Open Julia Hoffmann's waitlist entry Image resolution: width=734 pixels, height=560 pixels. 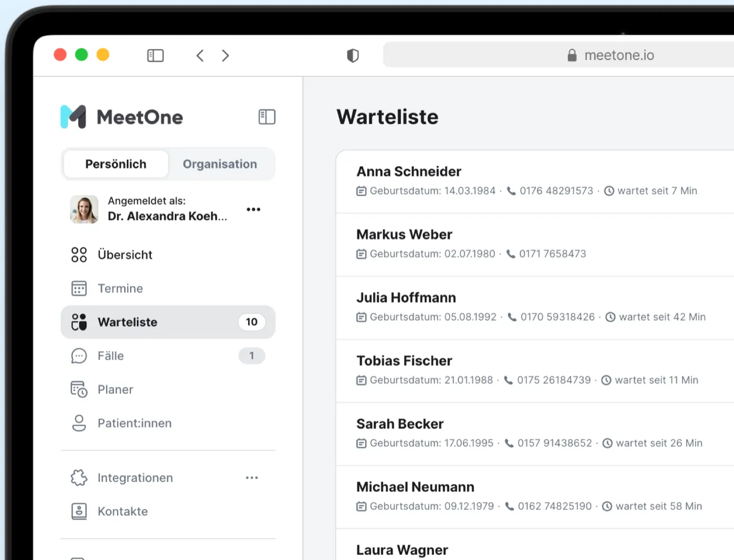point(535,308)
